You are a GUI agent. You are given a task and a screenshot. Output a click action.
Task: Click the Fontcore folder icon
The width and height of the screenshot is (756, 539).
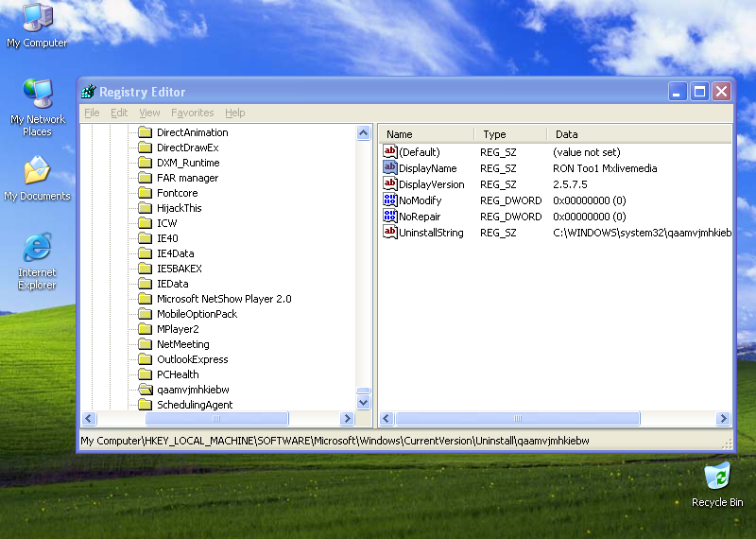(x=145, y=193)
